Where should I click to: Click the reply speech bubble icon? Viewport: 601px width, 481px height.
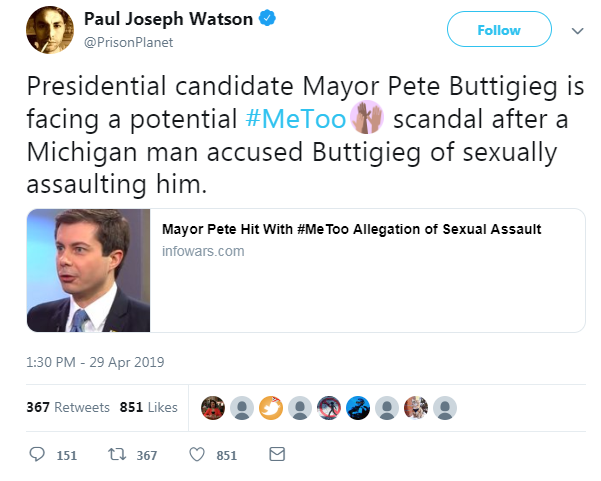coord(39,454)
